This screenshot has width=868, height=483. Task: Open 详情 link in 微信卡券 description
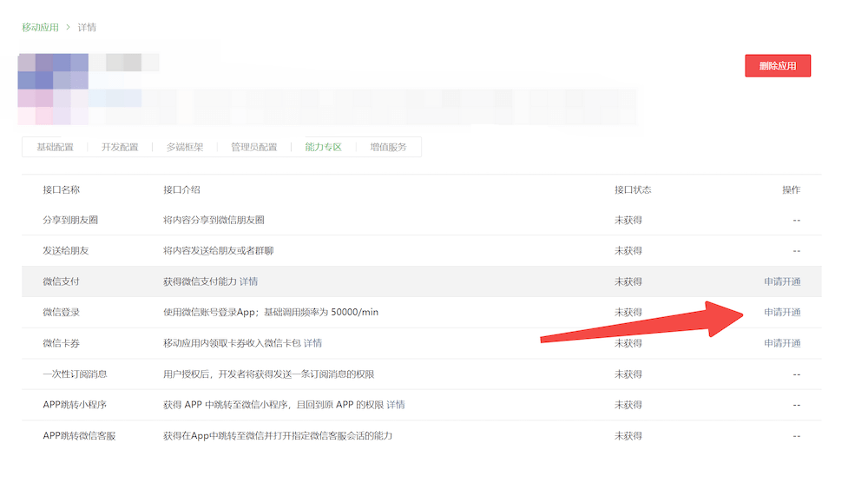point(312,344)
